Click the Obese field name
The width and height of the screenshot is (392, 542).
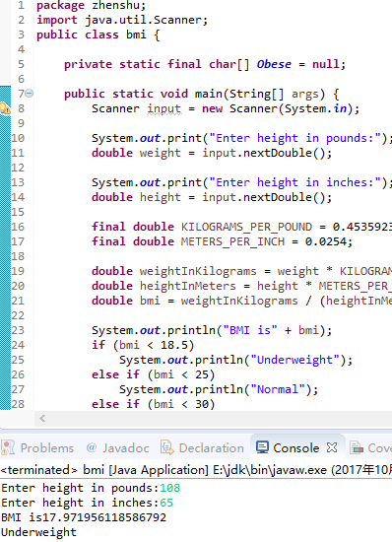coord(274,64)
